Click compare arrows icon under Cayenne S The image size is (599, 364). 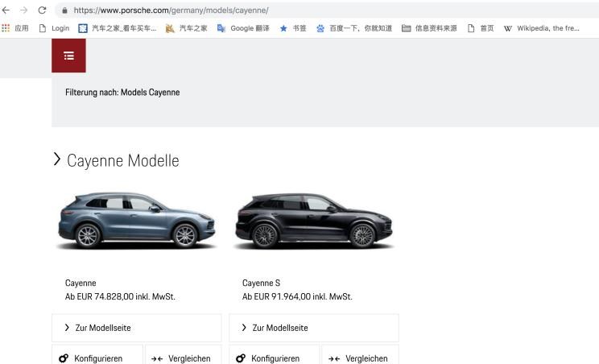click(x=334, y=358)
